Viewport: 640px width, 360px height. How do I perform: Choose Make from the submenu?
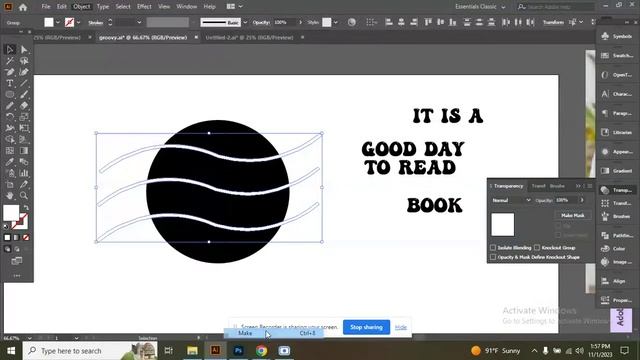[x=273, y=333]
